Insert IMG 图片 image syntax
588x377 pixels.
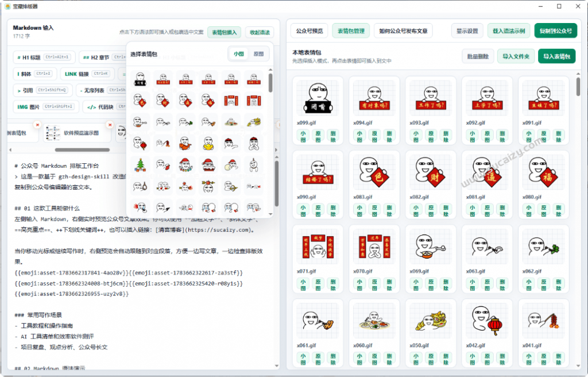[x=46, y=107]
